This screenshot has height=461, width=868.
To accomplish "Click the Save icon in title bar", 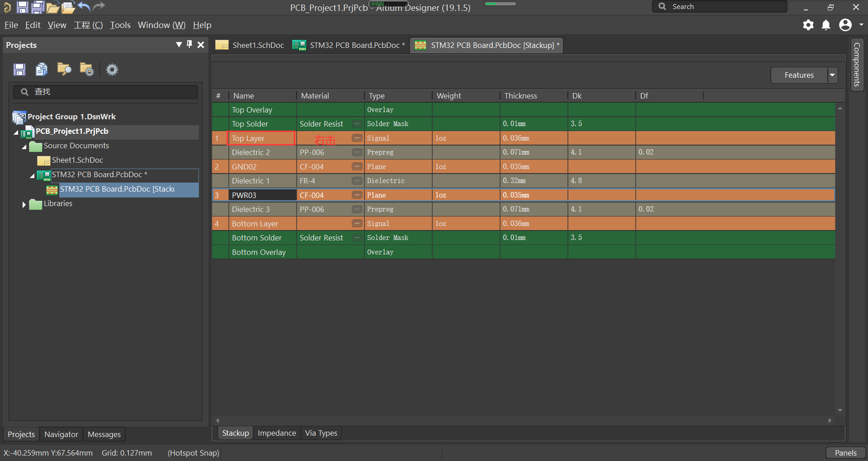I will (22, 7).
